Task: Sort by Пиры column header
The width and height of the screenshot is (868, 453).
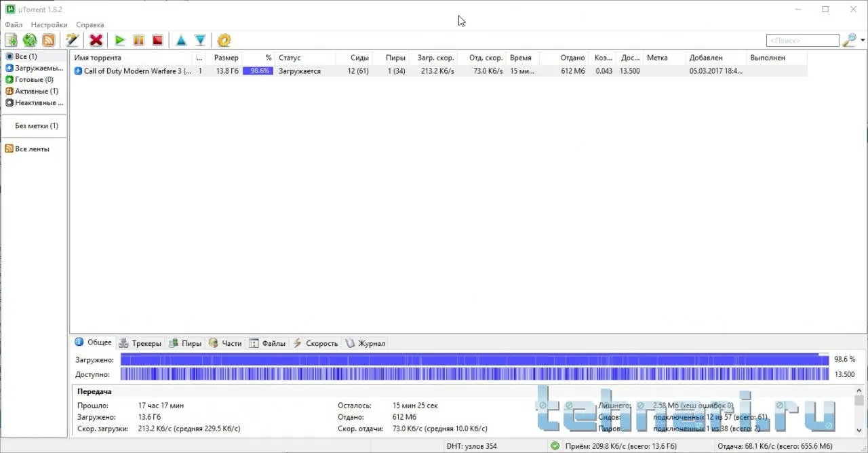Action: [x=390, y=58]
